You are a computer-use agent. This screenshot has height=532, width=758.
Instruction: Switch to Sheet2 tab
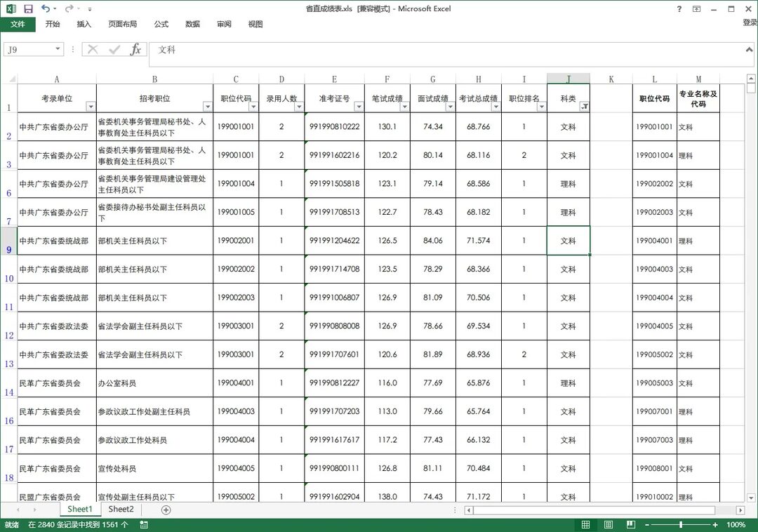coord(121,510)
